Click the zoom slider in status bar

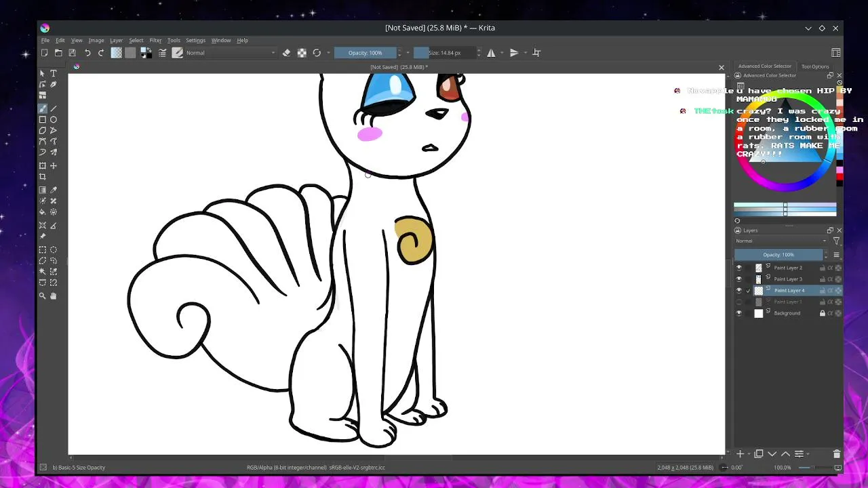814,468
